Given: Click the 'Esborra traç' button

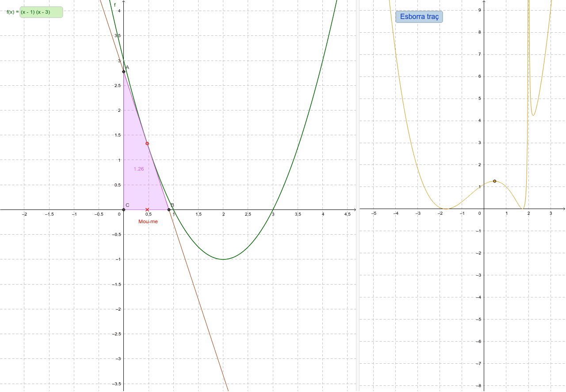Looking at the screenshot, I should click(419, 17).
